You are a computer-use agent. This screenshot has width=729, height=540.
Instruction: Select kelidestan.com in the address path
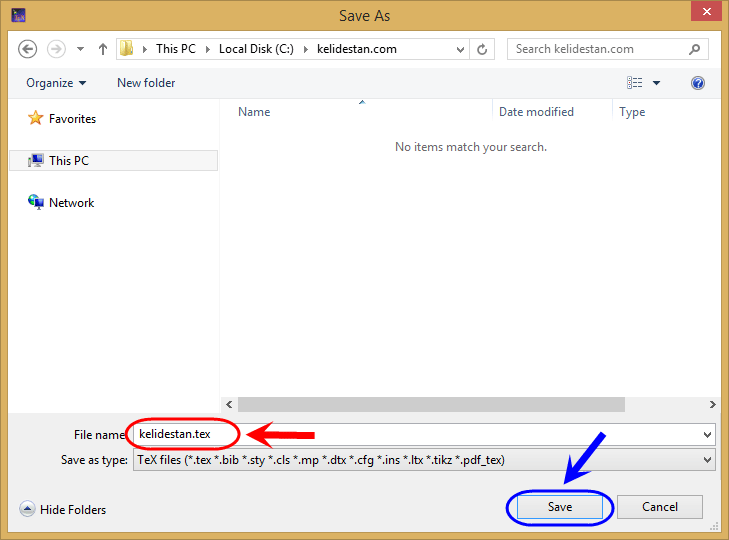(357, 49)
